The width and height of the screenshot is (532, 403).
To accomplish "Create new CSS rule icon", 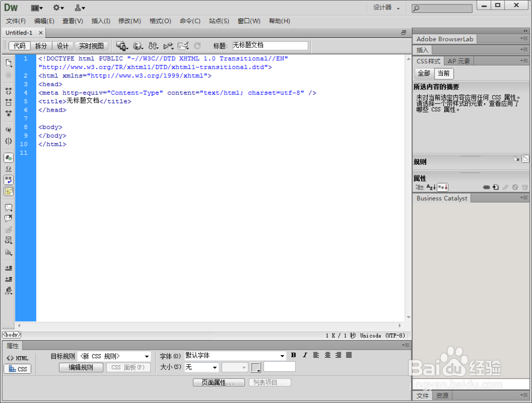I will click(x=496, y=187).
